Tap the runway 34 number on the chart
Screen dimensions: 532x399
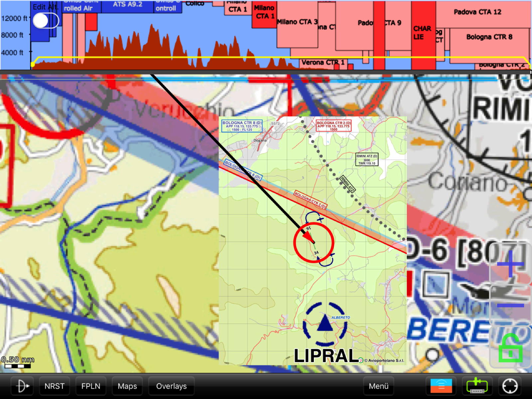point(316,253)
